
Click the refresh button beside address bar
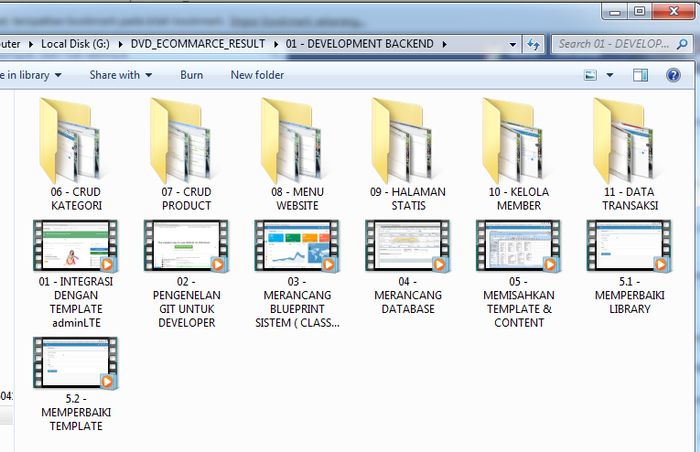(534, 44)
